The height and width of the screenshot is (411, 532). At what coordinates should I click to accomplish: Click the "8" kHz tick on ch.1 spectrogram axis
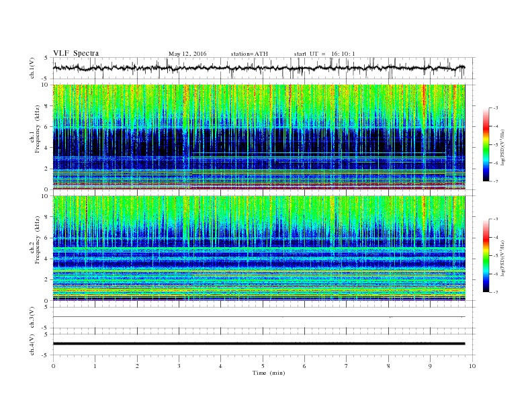tap(46, 106)
